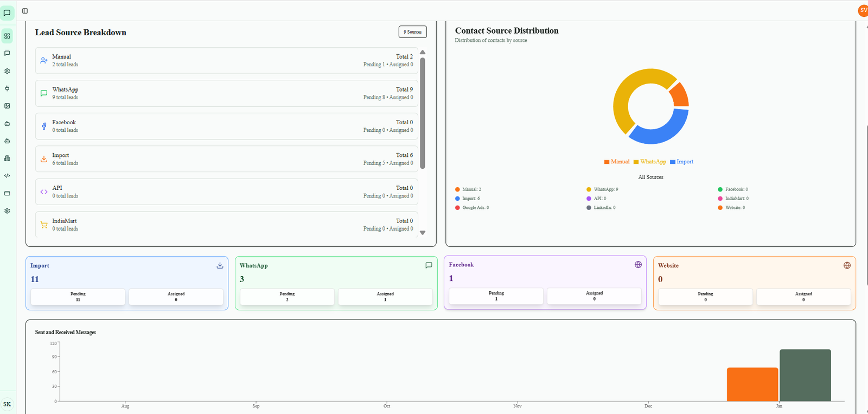This screenshot has height=414, width=868.
Task: Toggle WhatsApp series in donut chart legend
Action: (x=649, y=162)
